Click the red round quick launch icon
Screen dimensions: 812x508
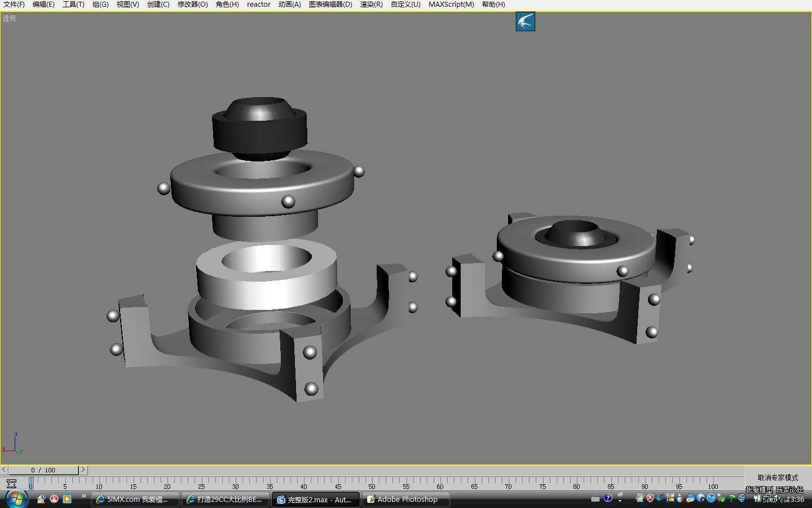[54, 499]
